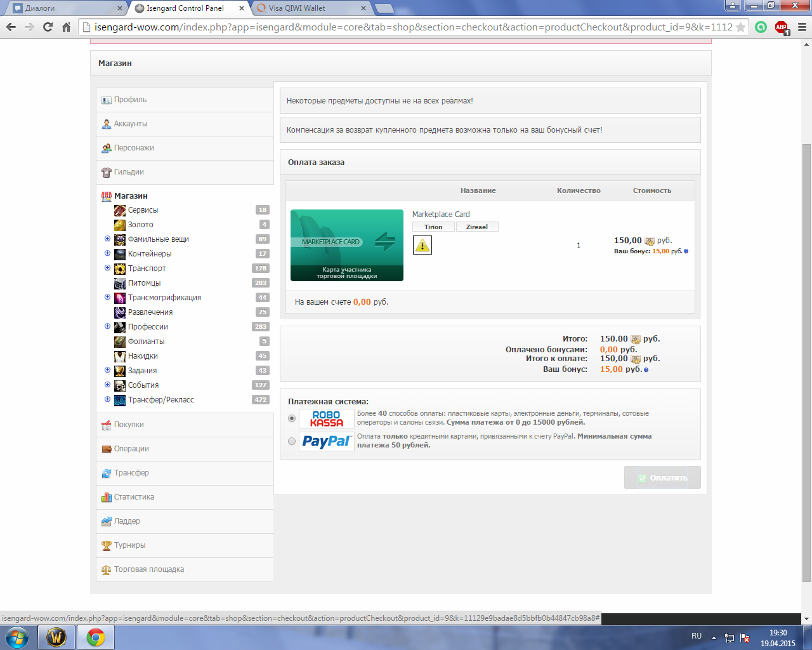812x650 pixels.
Task: Expand the Фамильные вещи category
Action: pos(107,239)
